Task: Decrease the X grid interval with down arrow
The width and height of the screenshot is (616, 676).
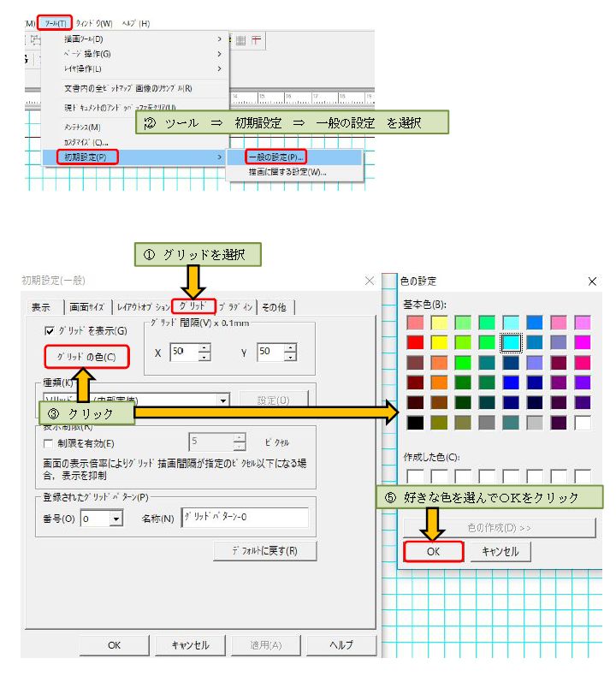Action: 204,357
